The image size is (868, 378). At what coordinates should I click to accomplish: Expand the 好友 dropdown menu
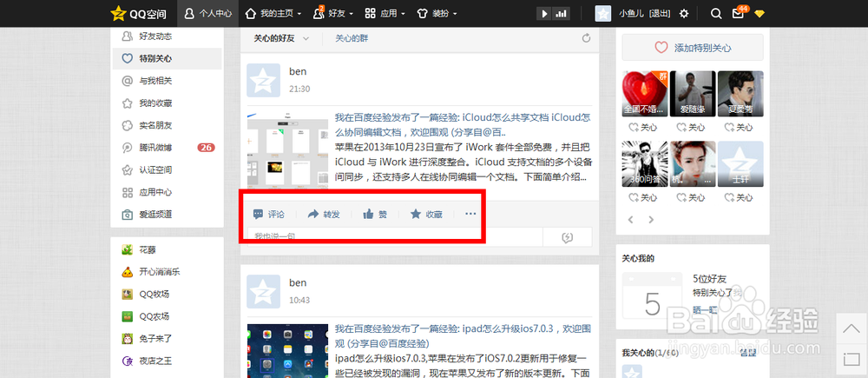coord(332,13)
